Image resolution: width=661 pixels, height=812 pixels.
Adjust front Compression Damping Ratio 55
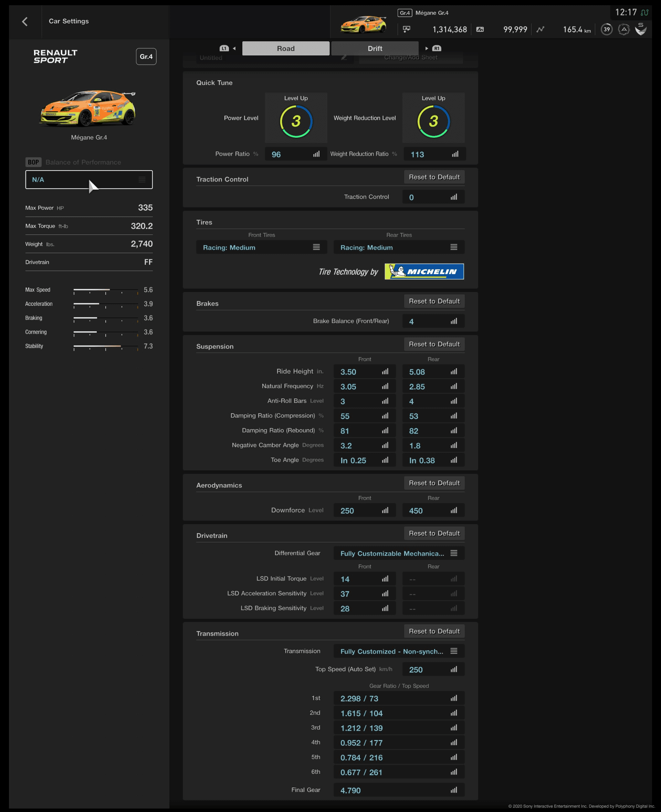[365, 416]
